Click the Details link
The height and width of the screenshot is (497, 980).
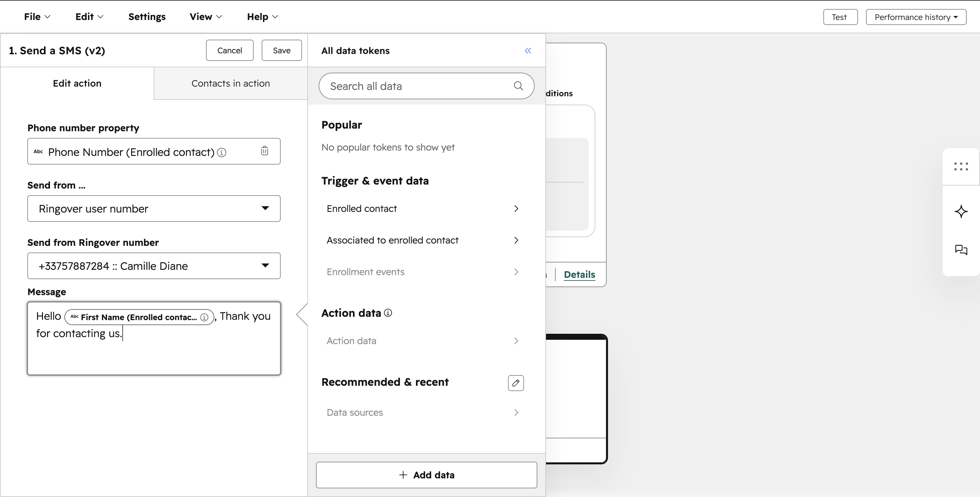[579, 274]
